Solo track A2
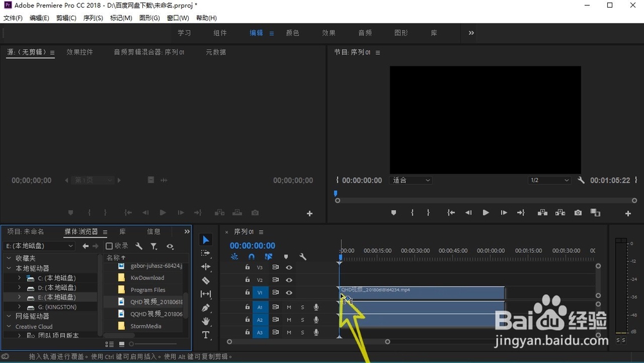Image resolution: width=644 pixels, height=363 pixels. click(x=303, y=320)
